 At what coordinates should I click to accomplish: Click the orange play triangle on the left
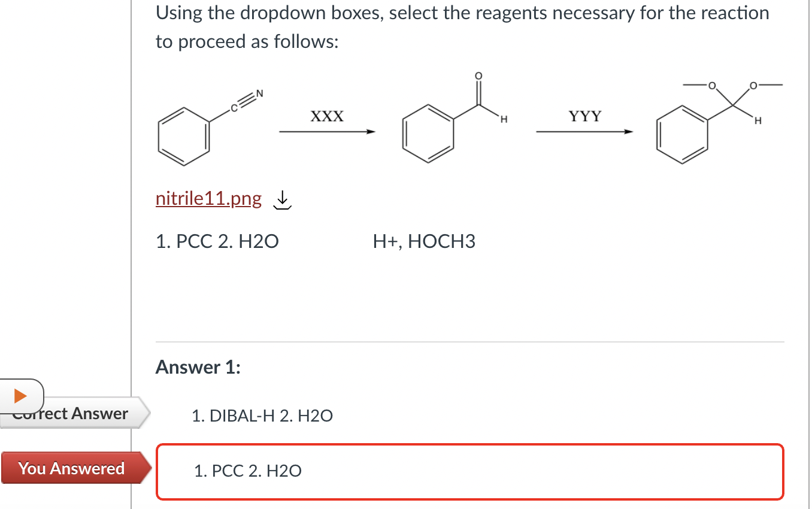tap(20, 395)
